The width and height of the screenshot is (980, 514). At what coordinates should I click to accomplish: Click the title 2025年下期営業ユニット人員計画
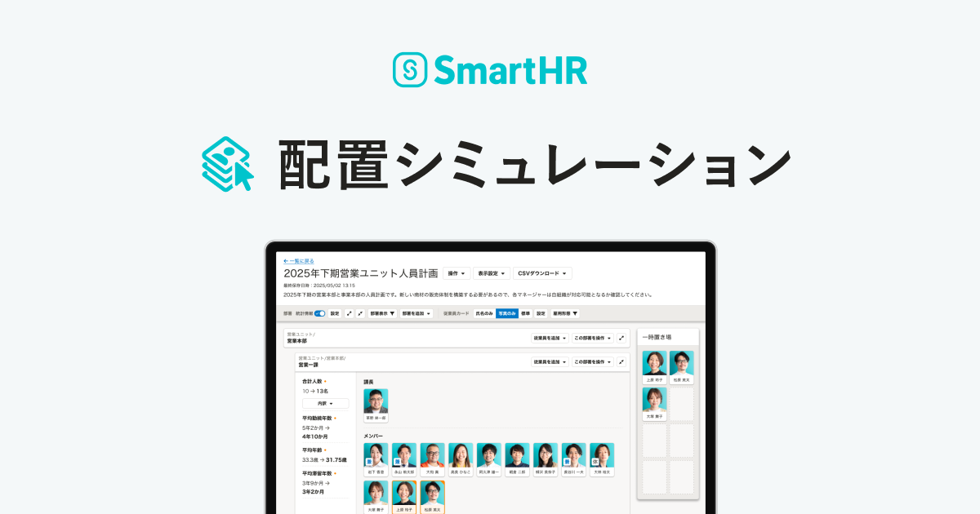pos(361,273)
